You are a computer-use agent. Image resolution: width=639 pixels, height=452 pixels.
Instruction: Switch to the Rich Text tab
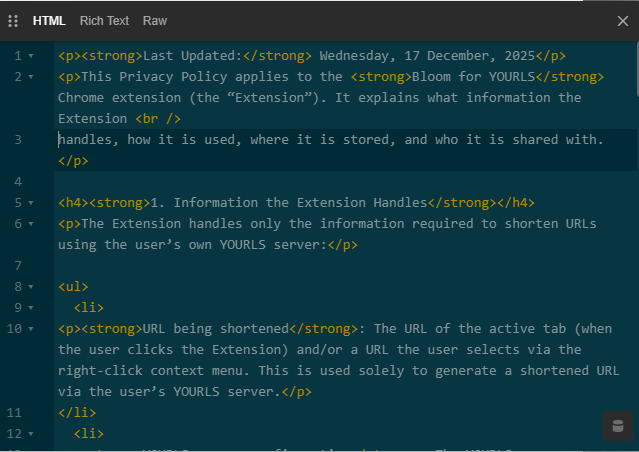pyautogui.click(x=105, y=20)
